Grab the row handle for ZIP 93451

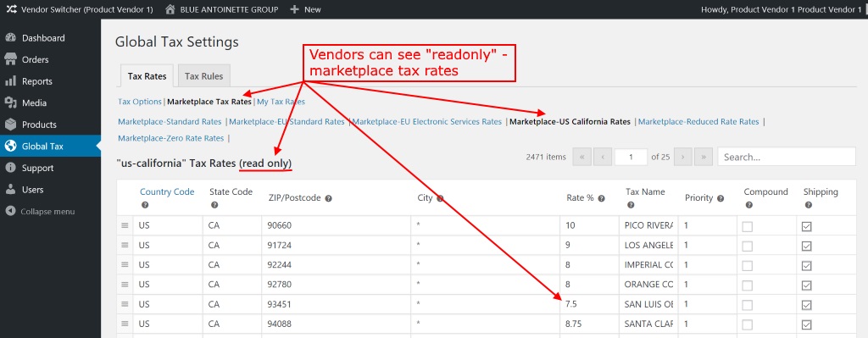(x=125, y=304)
